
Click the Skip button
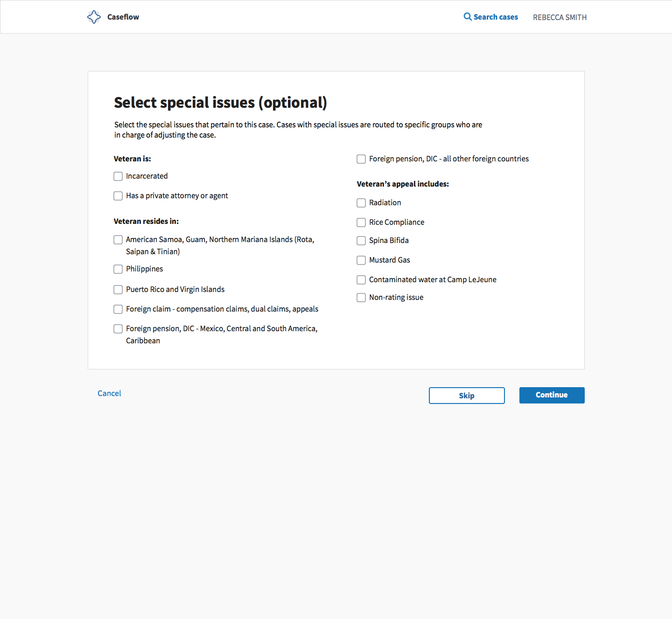click(466, 395)
